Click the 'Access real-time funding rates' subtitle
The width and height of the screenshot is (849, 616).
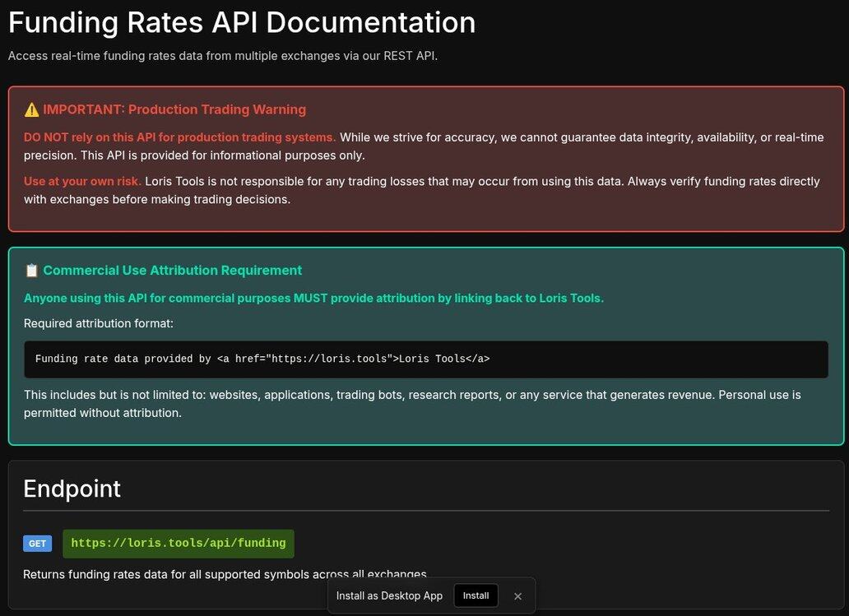(223, 56)
